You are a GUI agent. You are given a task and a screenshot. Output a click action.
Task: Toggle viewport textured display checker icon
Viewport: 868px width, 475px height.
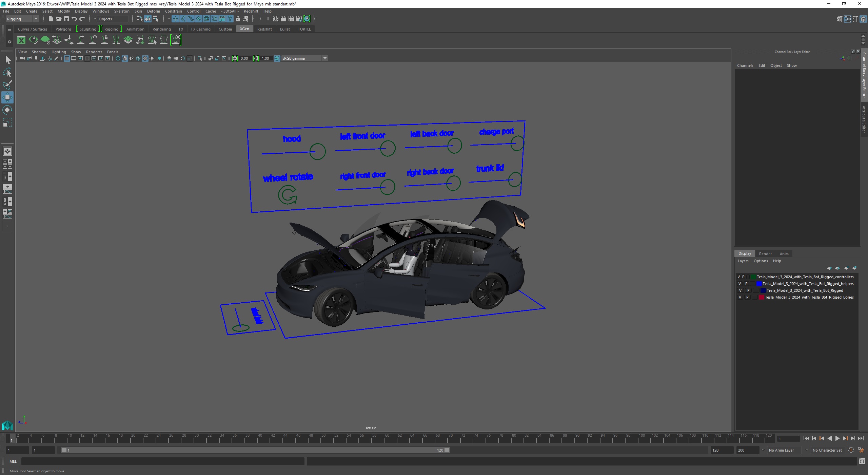(145, 58)
